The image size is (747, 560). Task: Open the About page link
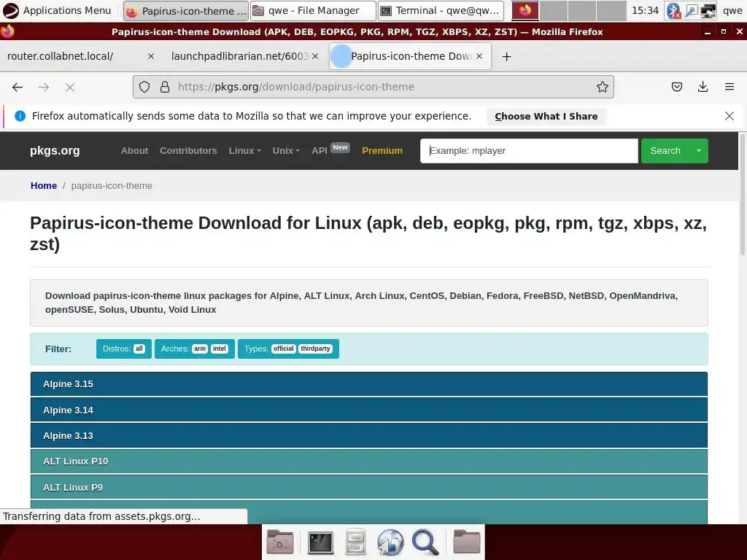coord(134,150)
